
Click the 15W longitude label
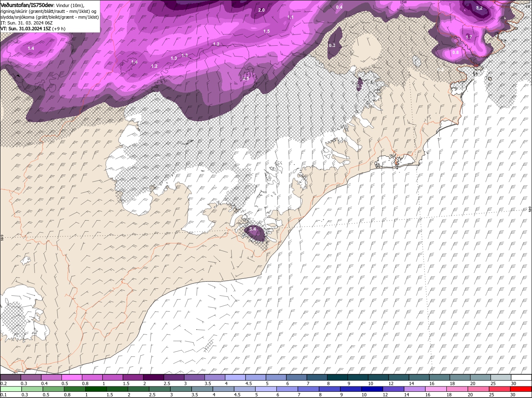(x=402, y=2)
